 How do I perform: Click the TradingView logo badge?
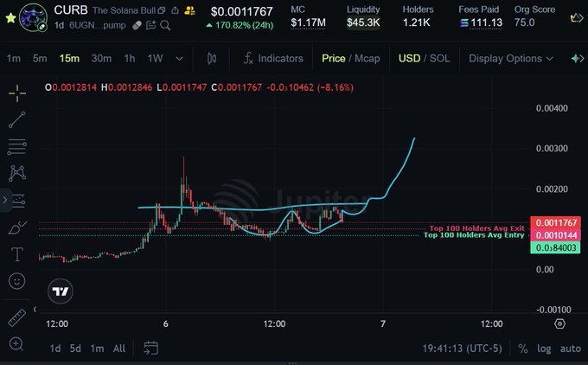[x=61, y=291]
